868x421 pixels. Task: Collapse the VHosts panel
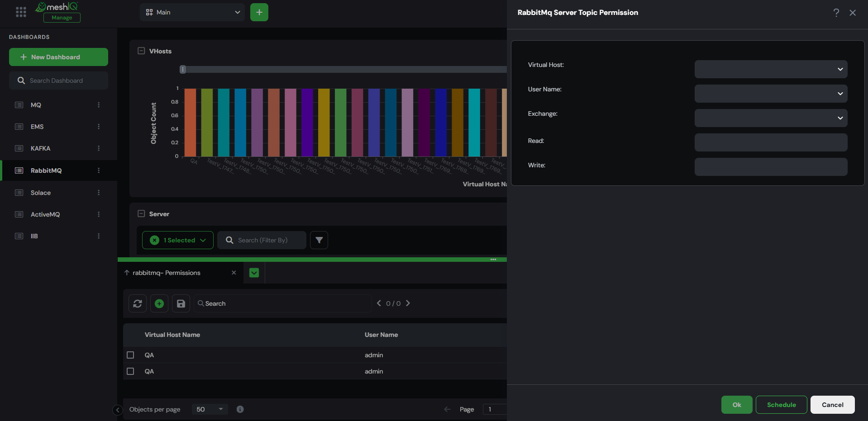[x=141, y=51]
